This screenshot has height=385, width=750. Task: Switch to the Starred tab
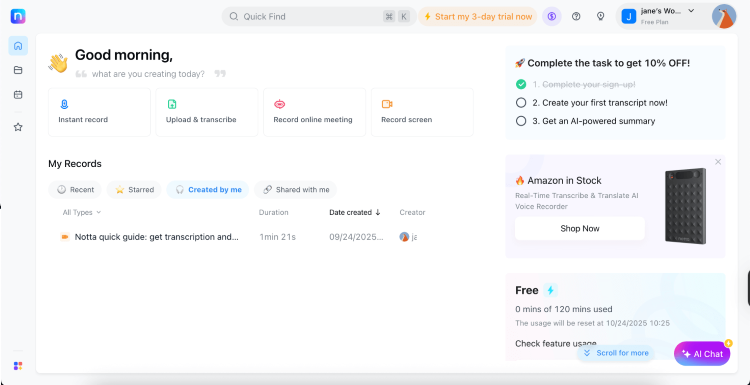point(134,190)
